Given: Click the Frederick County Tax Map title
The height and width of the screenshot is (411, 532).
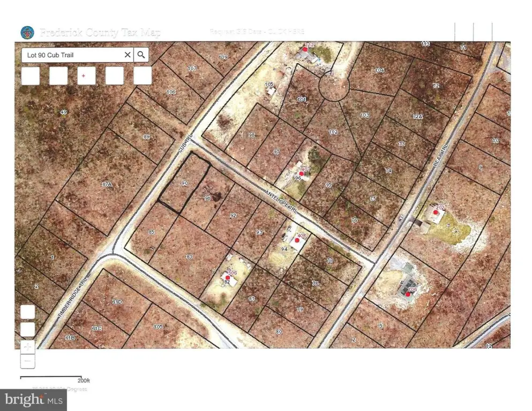Looking at the screenshot, I should click(100, 33).
